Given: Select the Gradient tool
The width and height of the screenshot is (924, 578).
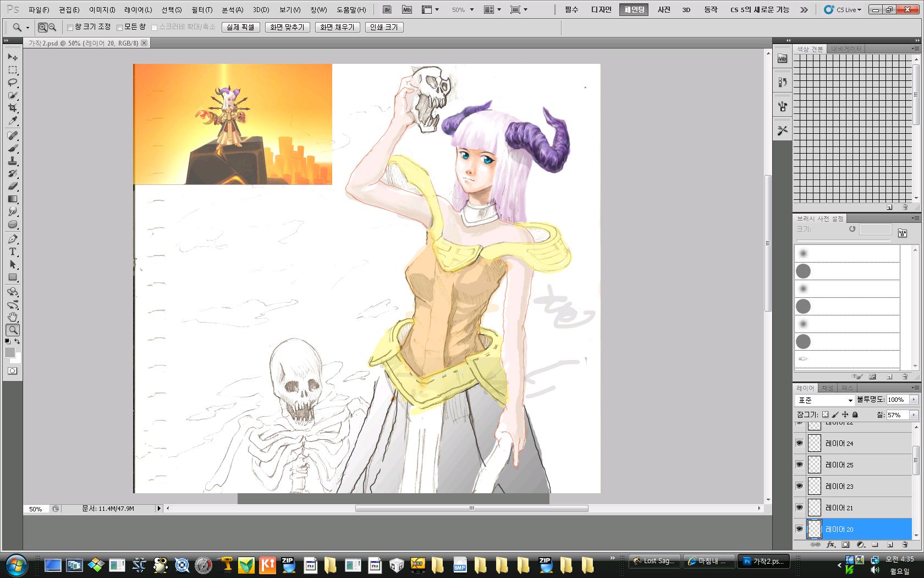Looking at the screenshot, I should (13, 199).
